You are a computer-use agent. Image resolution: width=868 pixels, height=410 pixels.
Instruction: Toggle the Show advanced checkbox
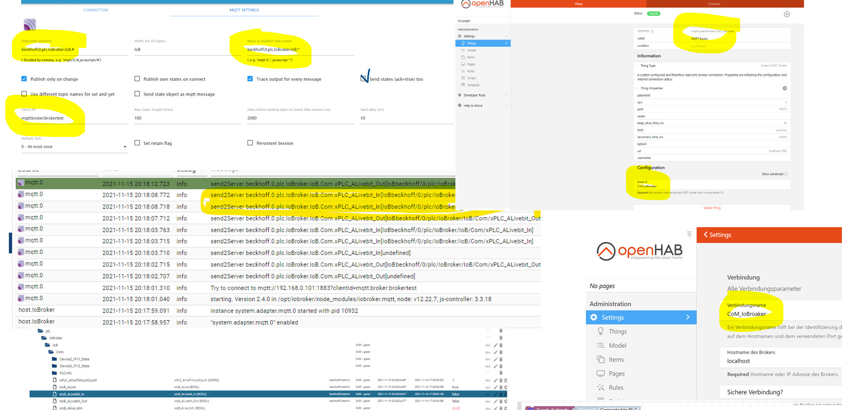(x=785, y=174)
